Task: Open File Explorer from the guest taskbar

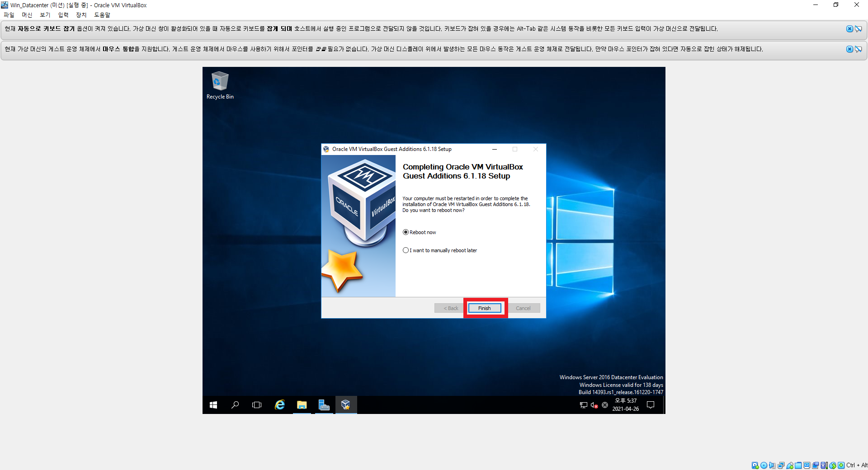Action: tap(302, 405)
